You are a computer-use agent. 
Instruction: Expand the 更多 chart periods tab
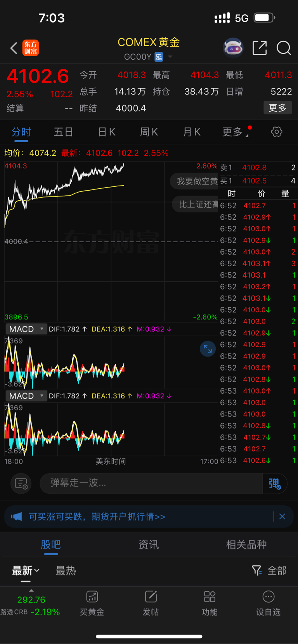coord(236,132)
